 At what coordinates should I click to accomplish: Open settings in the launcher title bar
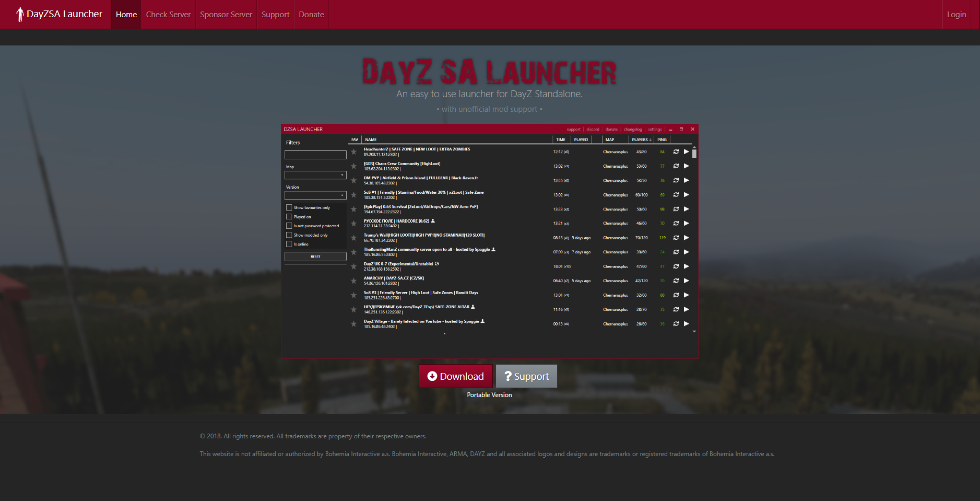pos(655,129)
